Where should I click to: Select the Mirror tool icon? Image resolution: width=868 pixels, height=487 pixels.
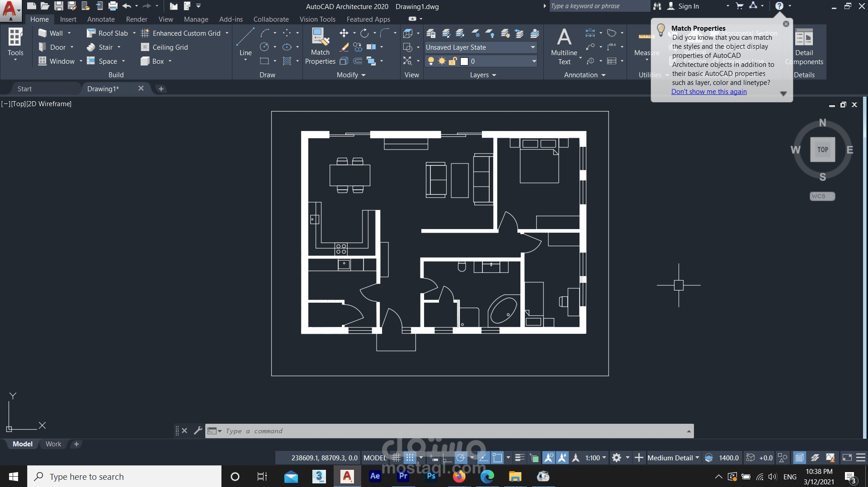click(x=371, y=47)
